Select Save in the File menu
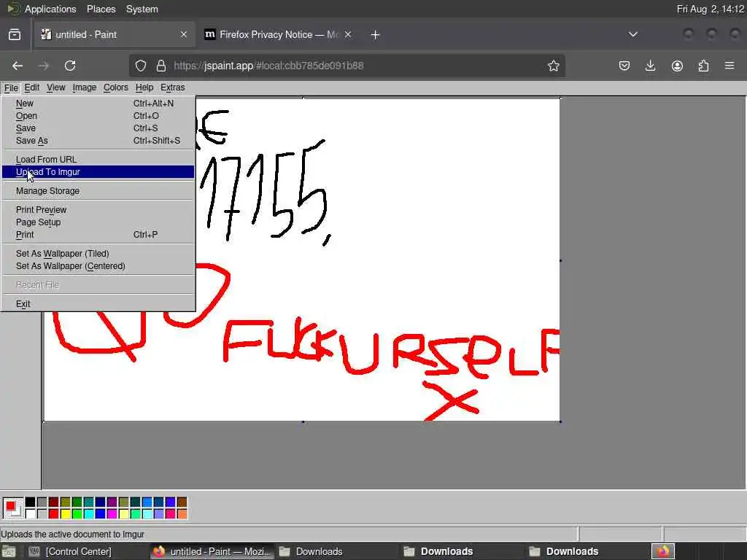This screenshot has height=560, width=747. tap(98, 128)
